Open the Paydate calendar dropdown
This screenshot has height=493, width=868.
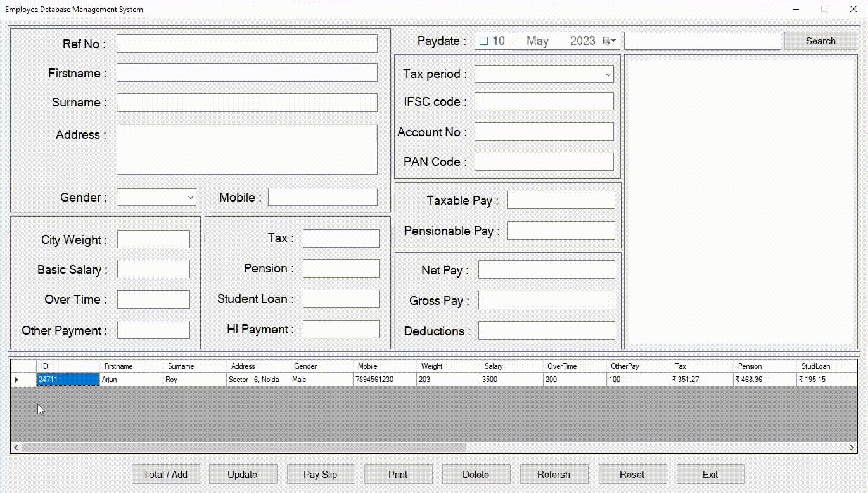click(x=610, y=41)
